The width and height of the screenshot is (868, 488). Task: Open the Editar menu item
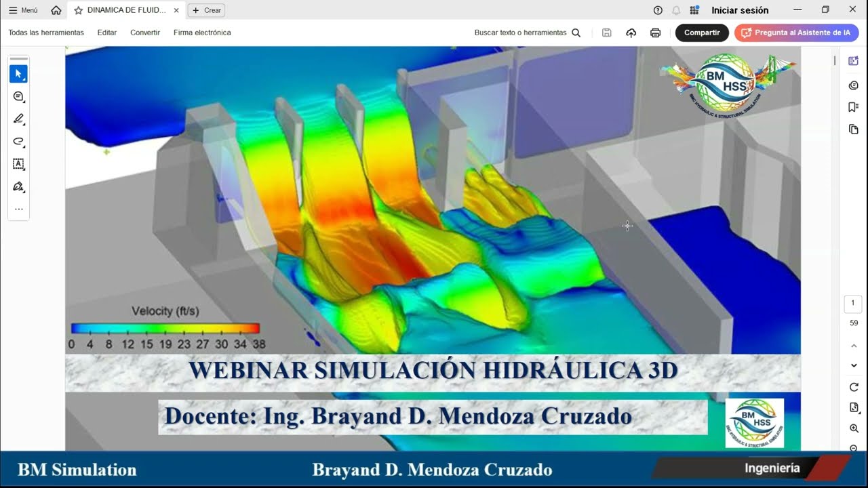point(107,33)
